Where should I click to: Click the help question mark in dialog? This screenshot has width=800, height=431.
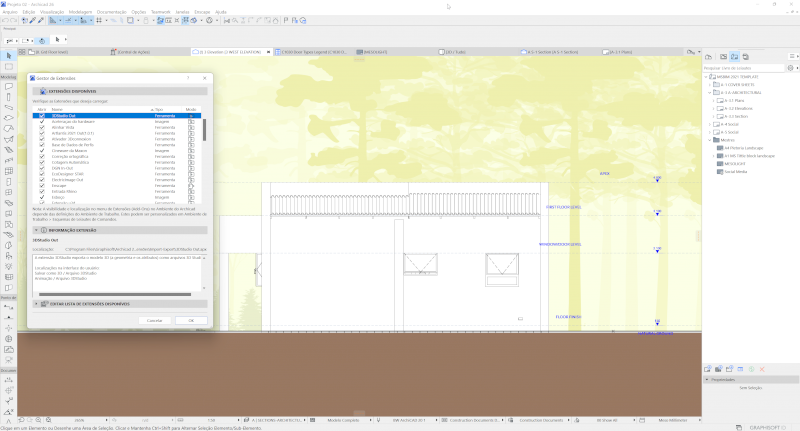point(189,77)
